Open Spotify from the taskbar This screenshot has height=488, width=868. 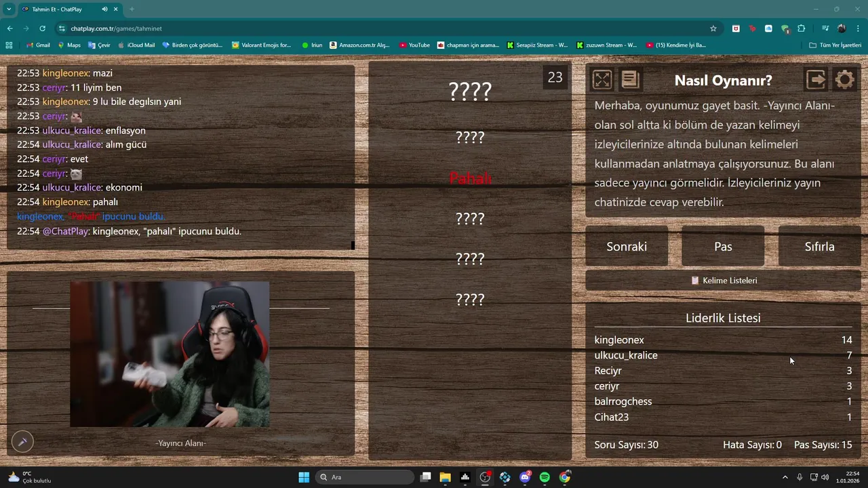(545, 477)
